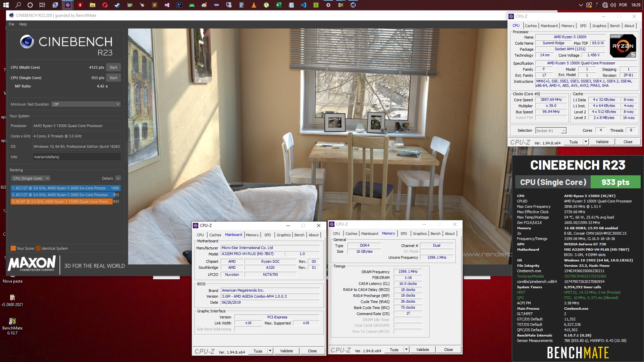The width and height of the screenshot is (644, 362).
Task: Click Close in CPU-Z Mainboard window
Action: point(312,351)
